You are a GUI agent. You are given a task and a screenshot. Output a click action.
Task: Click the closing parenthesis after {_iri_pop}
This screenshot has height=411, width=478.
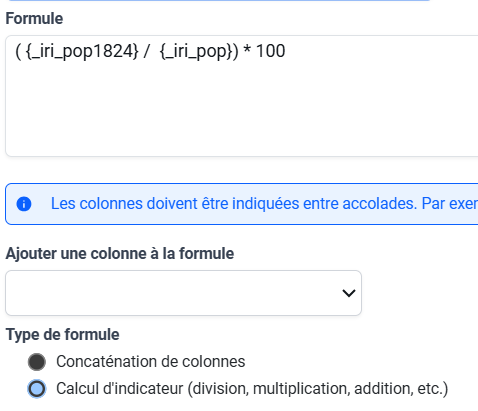(235, 52)
